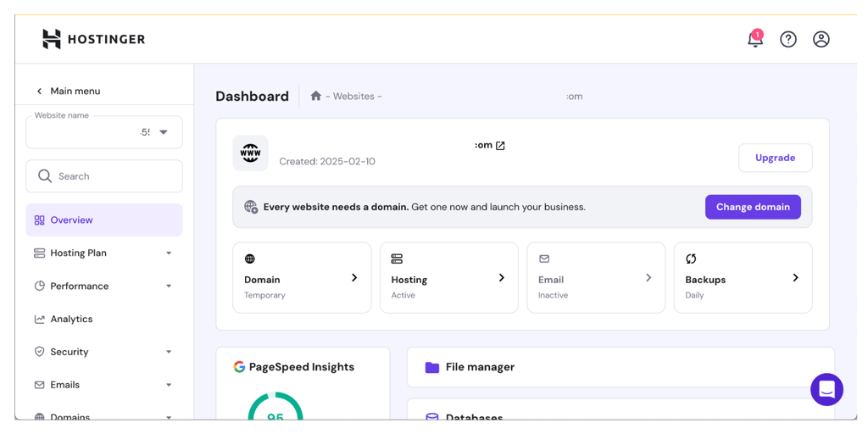Click the Backups Daily card
This screenshot has height=434, width=868.
click(x=743, y=277)
